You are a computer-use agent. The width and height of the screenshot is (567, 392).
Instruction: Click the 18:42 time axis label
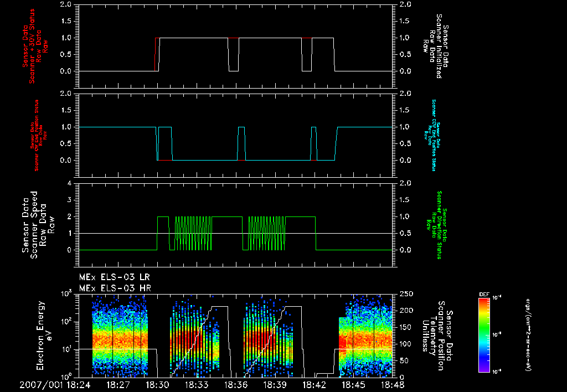tap(315, 385)
